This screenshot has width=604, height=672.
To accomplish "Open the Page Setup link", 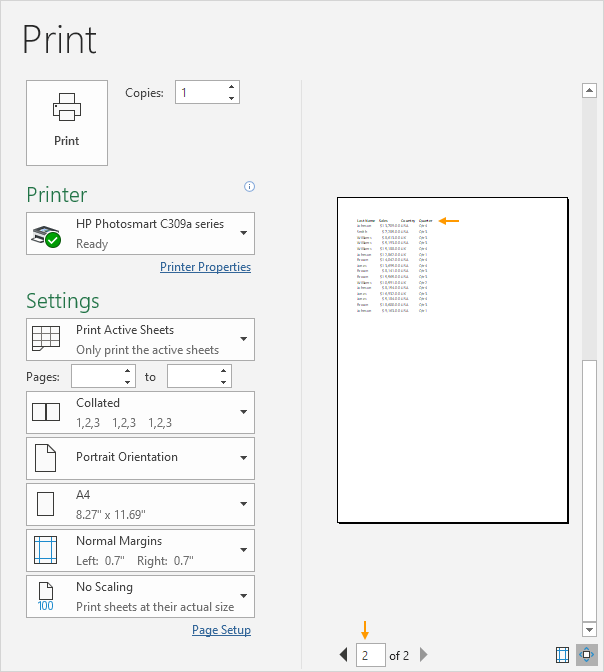I will (221, 630).
